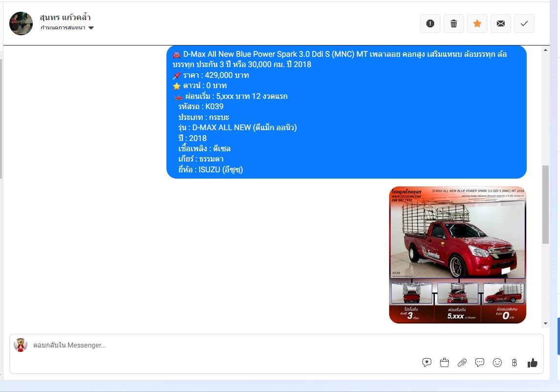Open the profile picture of สุนทร แก้วคล้ำ
The height and width of the screenshot is (392, 560).
[x=21, y=23]
